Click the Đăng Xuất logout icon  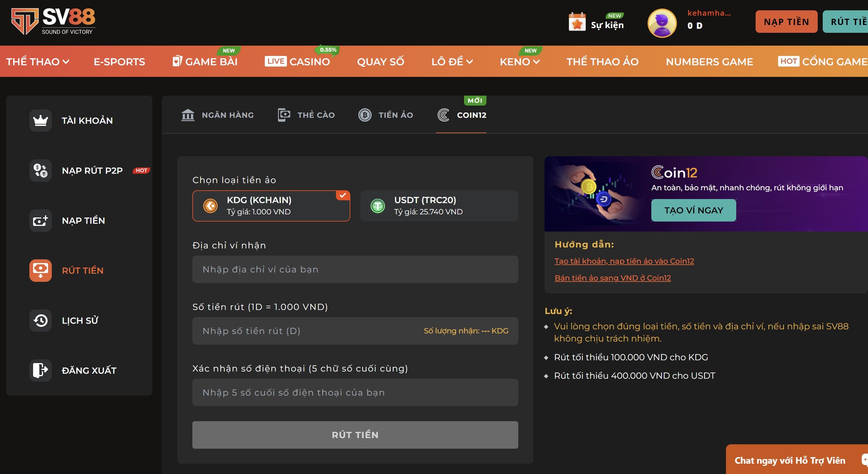pos(41,370)
